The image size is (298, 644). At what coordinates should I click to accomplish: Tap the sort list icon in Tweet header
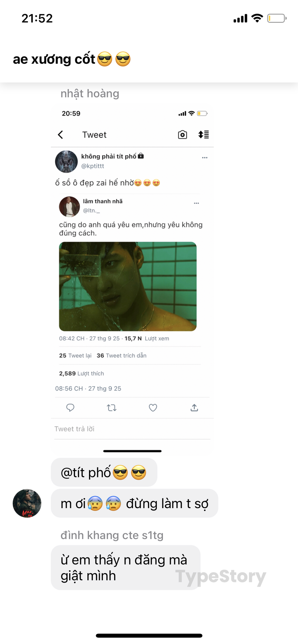(204, 135)
